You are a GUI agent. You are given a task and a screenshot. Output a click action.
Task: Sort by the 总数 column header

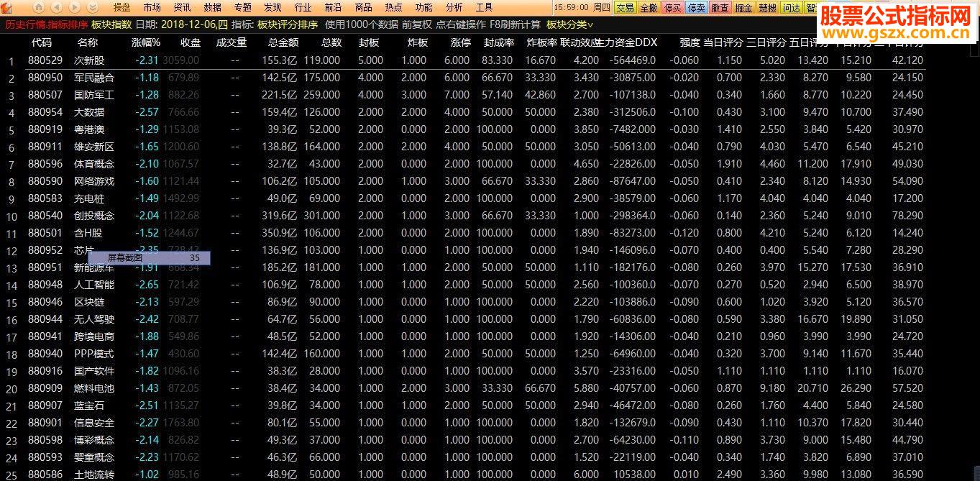pyautogui.click(x=331, y=42)
